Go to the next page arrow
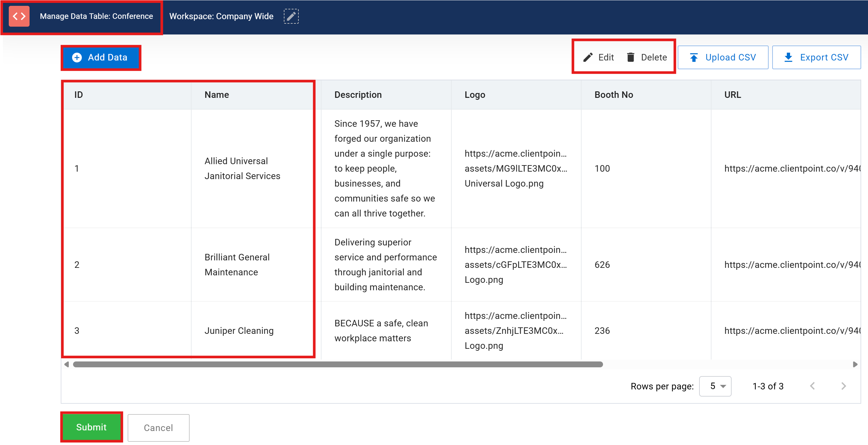 point(843,386)
